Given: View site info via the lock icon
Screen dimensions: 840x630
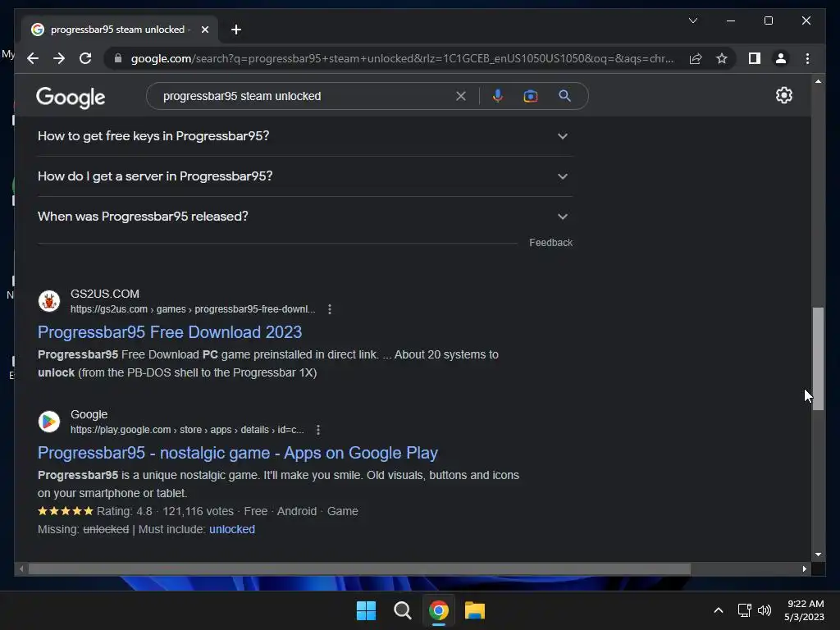Looking at the screenshot, I should point(118,58).
